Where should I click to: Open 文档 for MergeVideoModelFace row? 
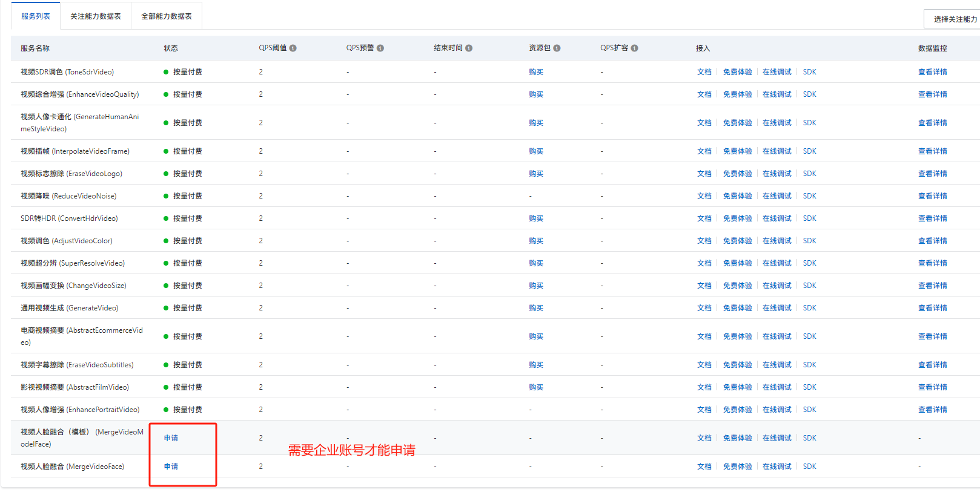coord(704,438)
